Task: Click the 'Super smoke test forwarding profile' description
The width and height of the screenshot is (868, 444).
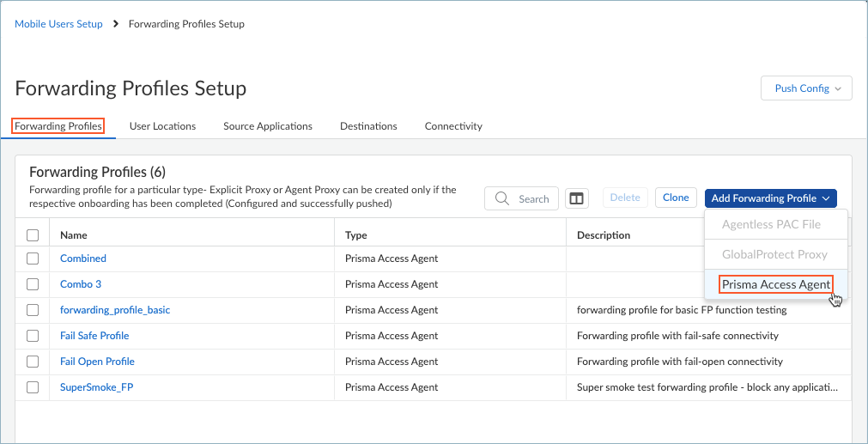Action: pyautogui.click(x=707, y=387)
